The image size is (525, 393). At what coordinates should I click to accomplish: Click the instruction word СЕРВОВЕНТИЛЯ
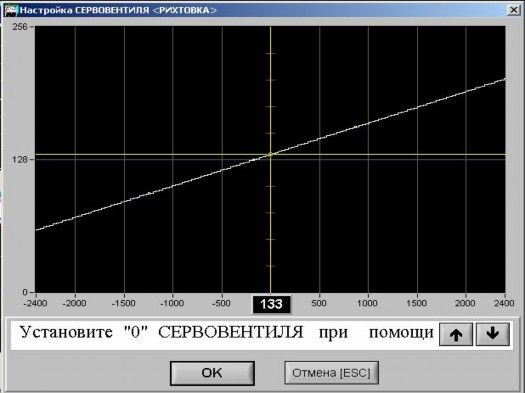point(231,333)
